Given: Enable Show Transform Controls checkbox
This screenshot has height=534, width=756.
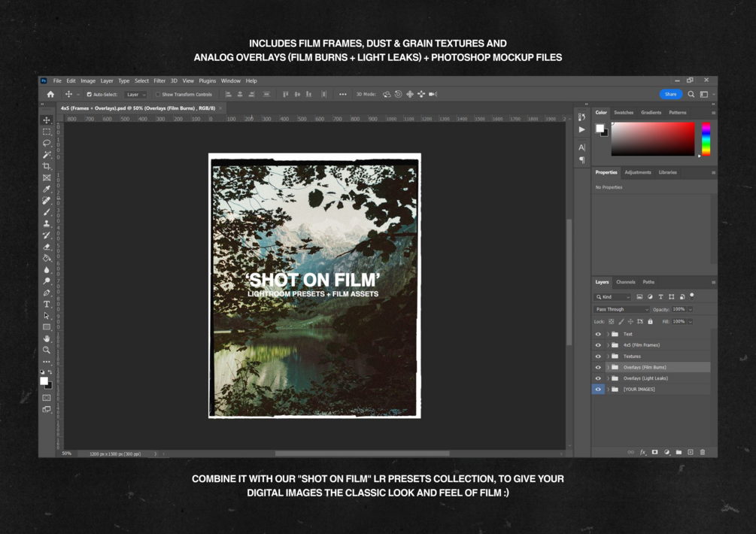Looking at the screenshot, I should 158,95.
